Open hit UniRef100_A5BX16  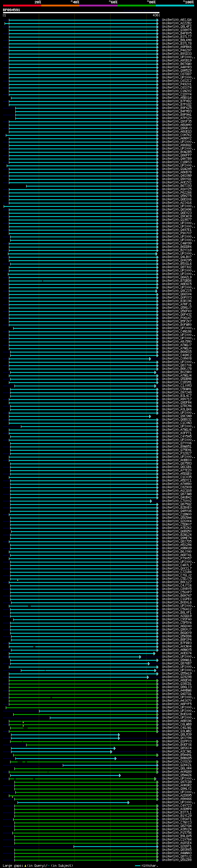(176, 98)
